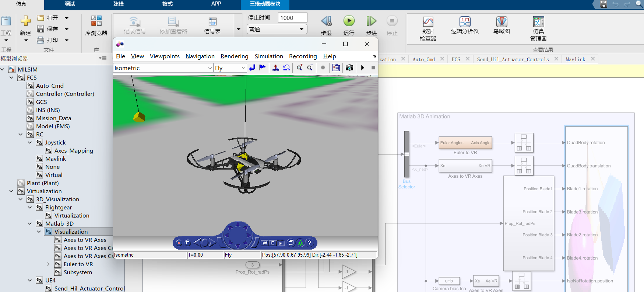Start simulation with viewer play icon
The height and width of the screenshot is (292, 644).
tap(363, 67)
